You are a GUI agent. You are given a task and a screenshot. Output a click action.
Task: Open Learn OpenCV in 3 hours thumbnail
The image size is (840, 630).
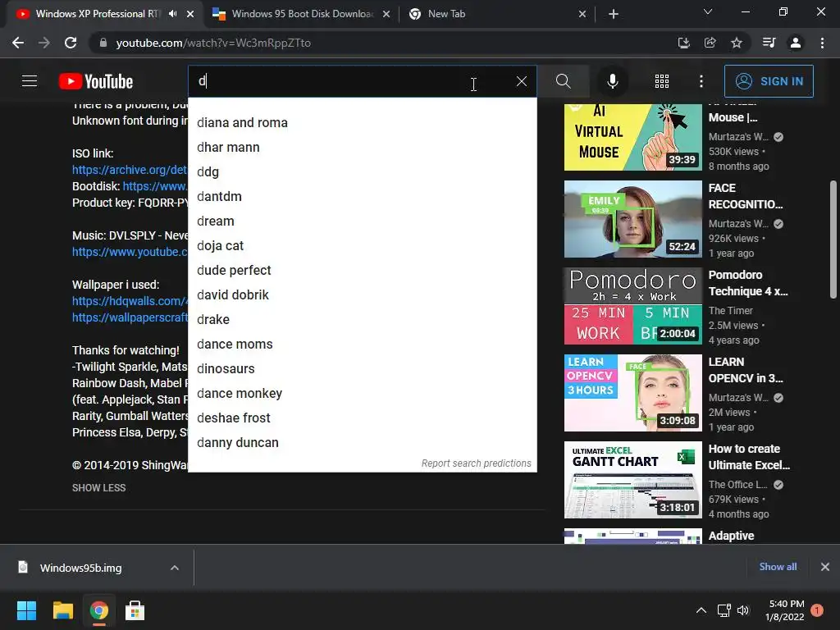pyautogui.click(x=632, y=393)
